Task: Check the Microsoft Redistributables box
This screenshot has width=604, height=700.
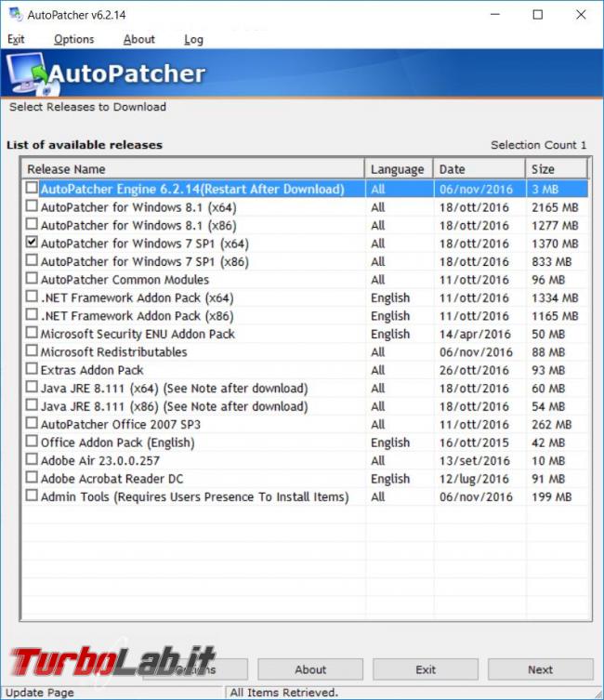Action: click(32, 350)
